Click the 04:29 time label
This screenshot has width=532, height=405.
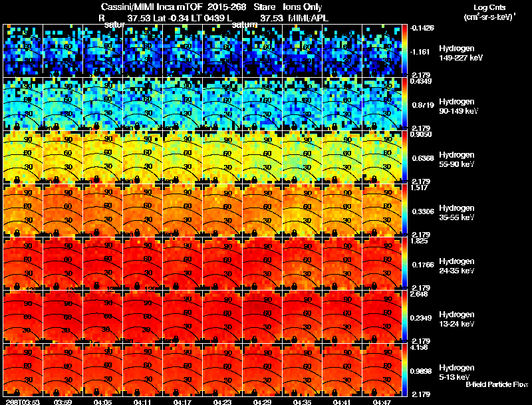(x=262, y=402)
